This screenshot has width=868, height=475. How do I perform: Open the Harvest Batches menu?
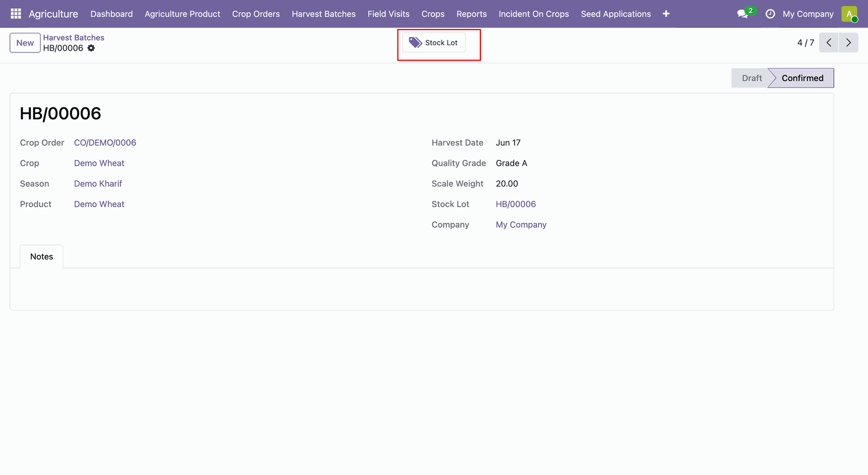[x=324, y=14]
